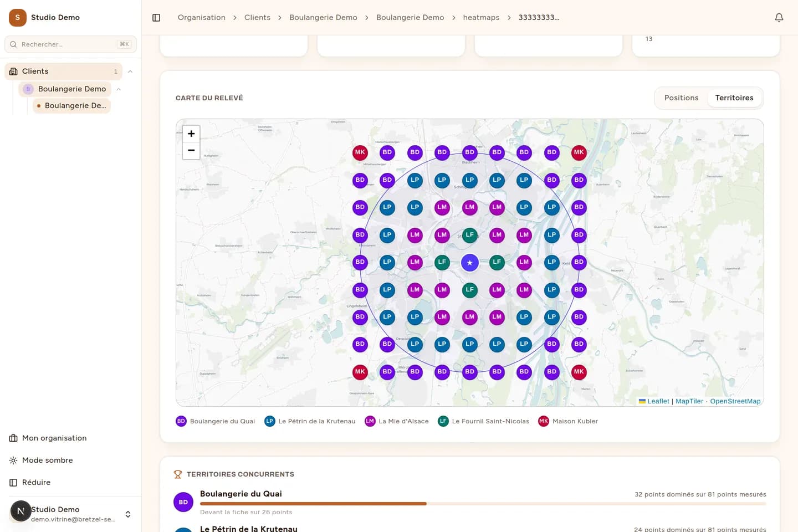Click the LF marker directly above the star

(x=470, y=235)
